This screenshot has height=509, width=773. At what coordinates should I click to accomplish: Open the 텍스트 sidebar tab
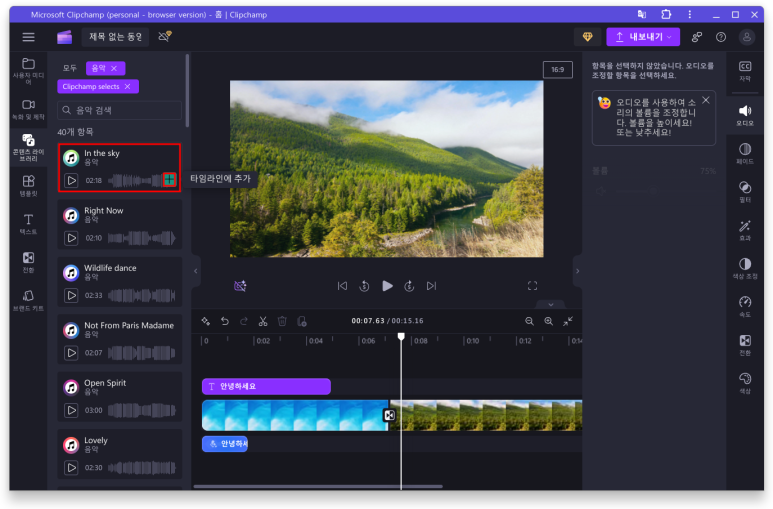click(x=28, y=224)
